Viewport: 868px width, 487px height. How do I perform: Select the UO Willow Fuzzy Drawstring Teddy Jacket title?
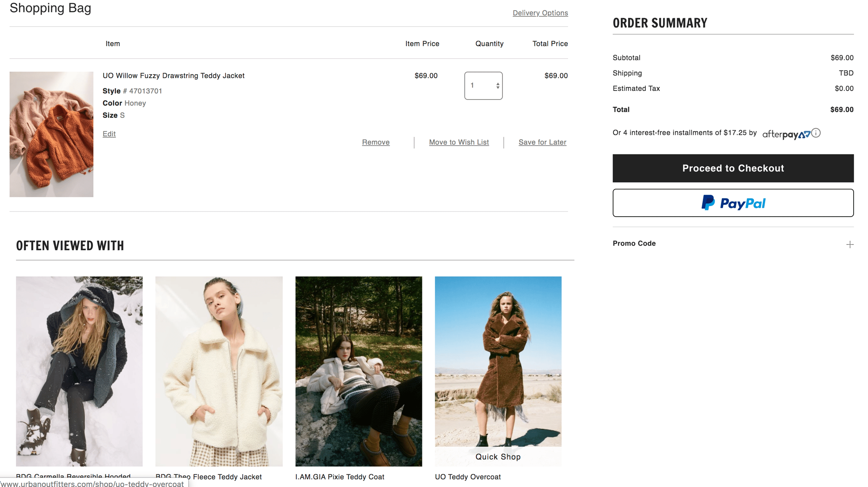click(174, 75)
